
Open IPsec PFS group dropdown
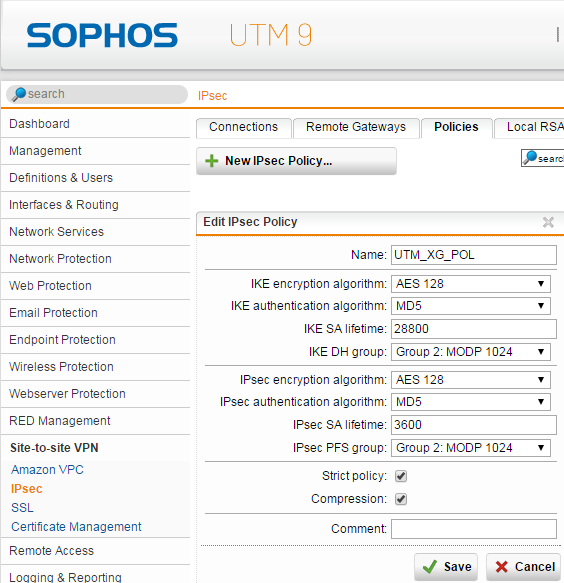pyautogui.click(x=471, y=448)
